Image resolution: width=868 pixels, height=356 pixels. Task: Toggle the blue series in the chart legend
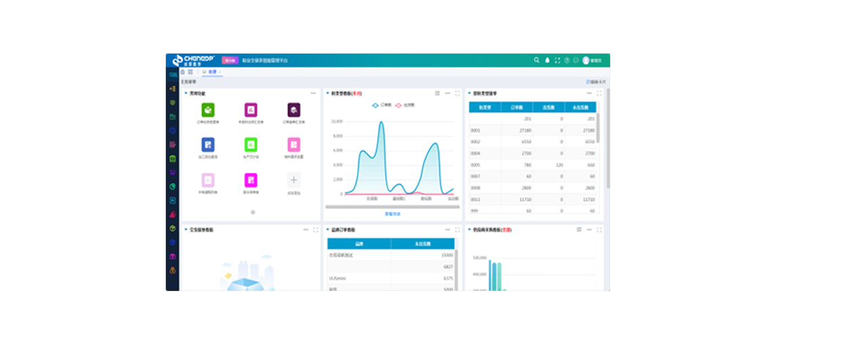(377, 106)
